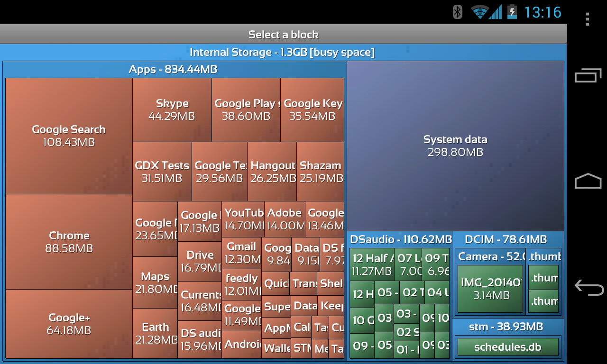607x364 pixels.
Task: Select the schedules.db file block
Action: tap(507, 347)
